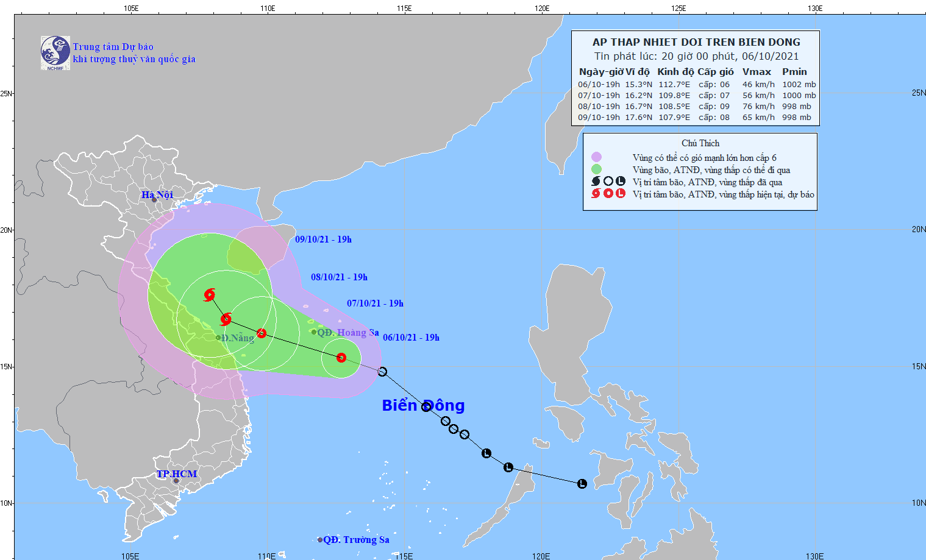Viewport: 926px width, 560px height.
Task: Click the hollow past-position circle on 'Biển Đông' label
Action: (x=426, y=406)
